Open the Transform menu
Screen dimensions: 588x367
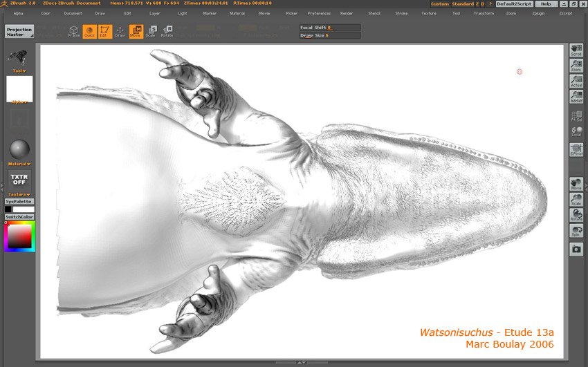tap(484, 14)
